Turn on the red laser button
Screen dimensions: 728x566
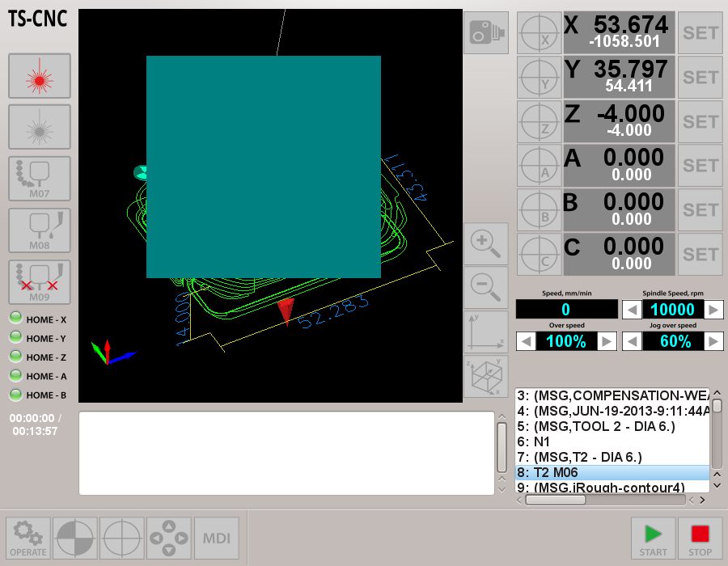coord(40,76)
